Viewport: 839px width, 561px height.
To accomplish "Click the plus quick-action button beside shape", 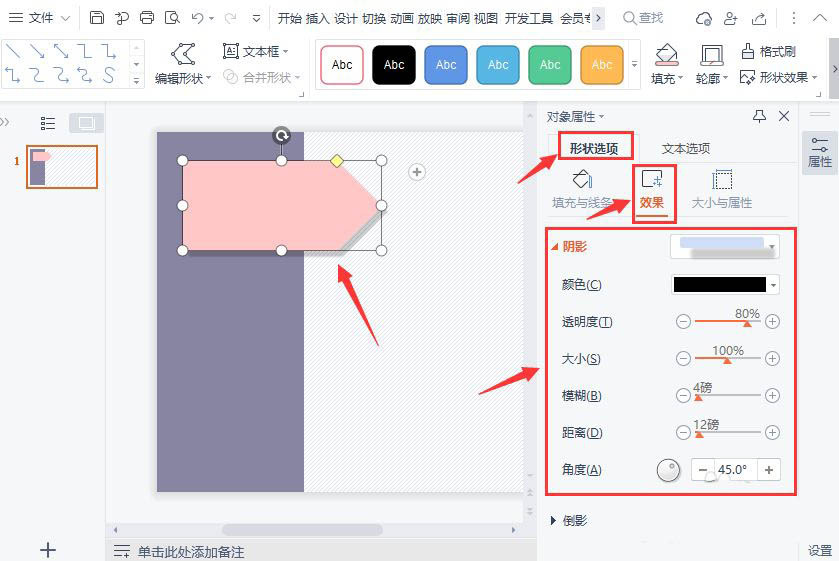I will coord(417,172).
